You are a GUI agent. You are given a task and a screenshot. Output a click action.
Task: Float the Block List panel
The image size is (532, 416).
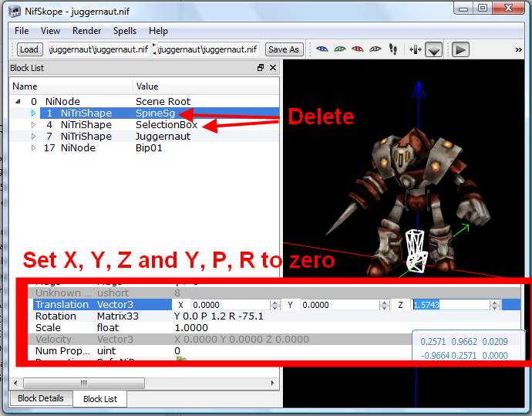pyautogui.click(x=261, y=68)
